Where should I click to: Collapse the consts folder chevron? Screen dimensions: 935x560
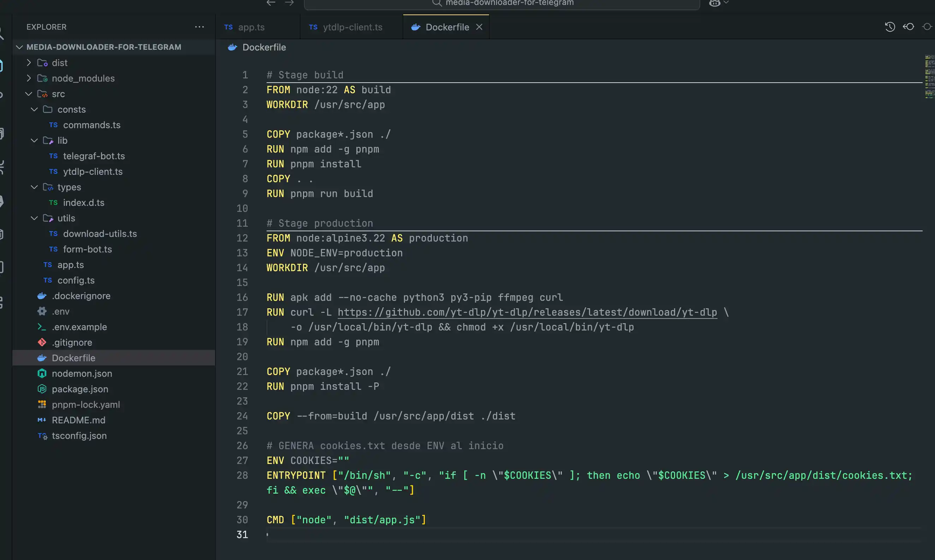[34, 109]
